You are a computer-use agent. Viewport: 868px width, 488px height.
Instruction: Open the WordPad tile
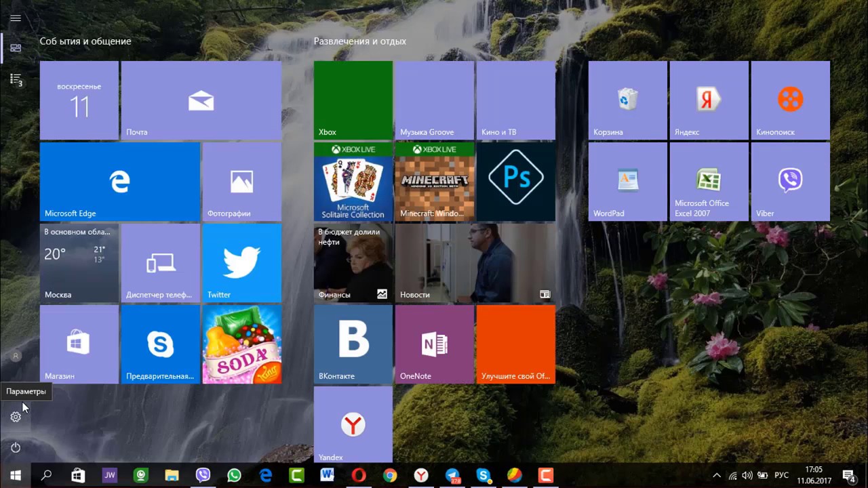click(628, 182)
